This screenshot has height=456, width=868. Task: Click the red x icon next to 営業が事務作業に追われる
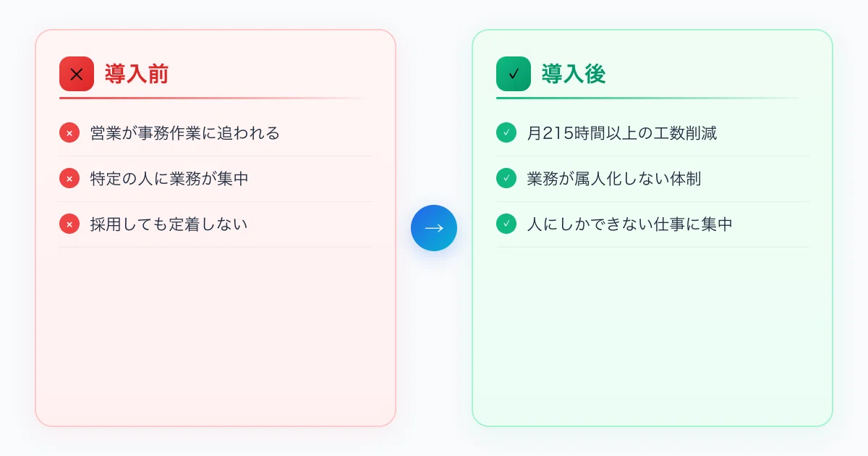click(69, 133)
